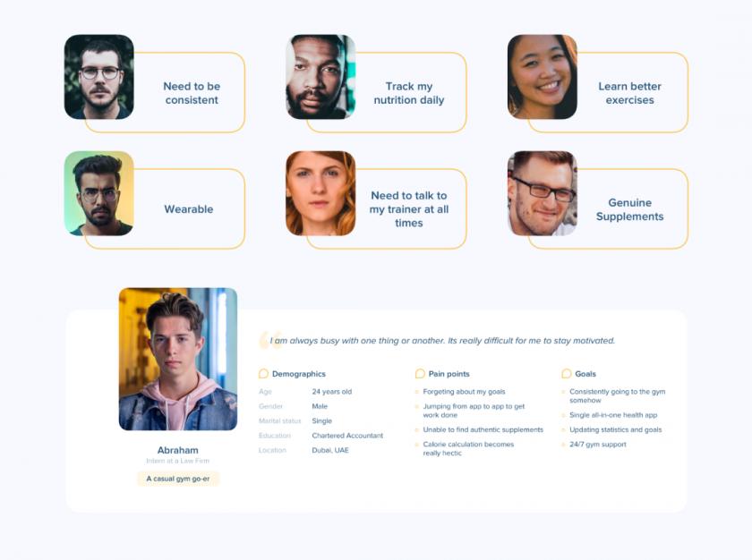Click the Demographics speech-bubble icon

point(263,374)
